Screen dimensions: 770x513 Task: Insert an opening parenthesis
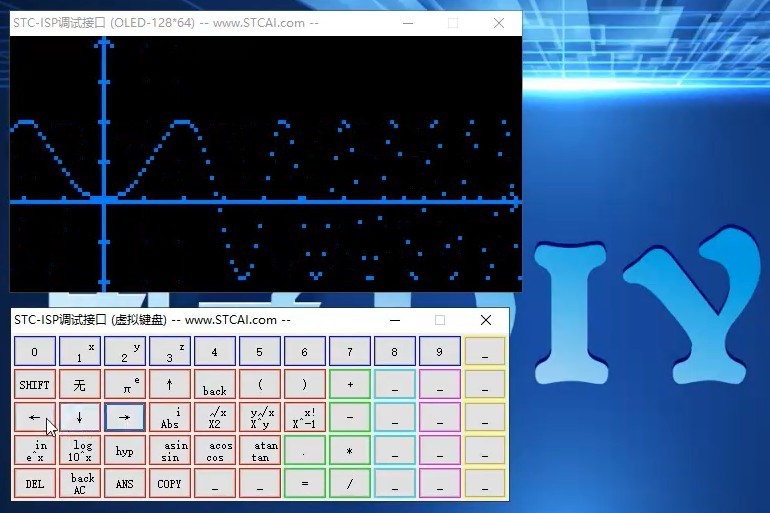pyautogui.click(x=260, y=384)
